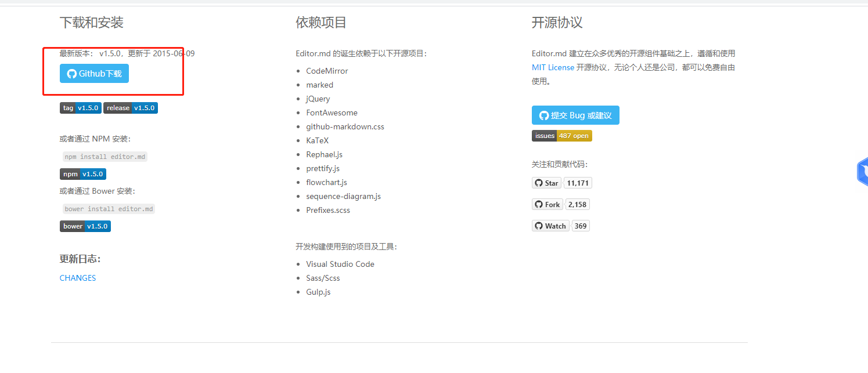The image size is (868, 373).
Task: Open the Gulp.js link
Action: click(318, 292)
